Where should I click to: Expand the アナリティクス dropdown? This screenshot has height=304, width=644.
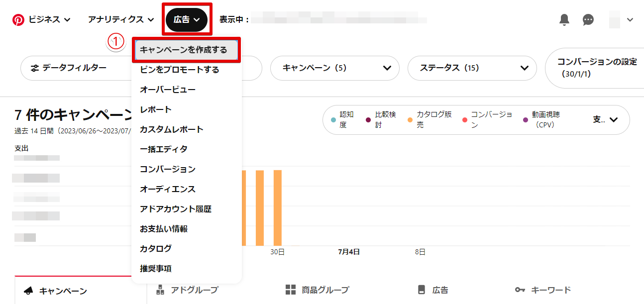pos(121,20)
